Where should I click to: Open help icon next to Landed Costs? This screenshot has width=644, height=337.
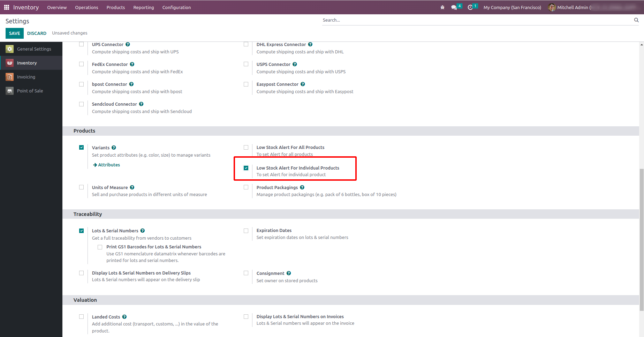tap(124, 317)
